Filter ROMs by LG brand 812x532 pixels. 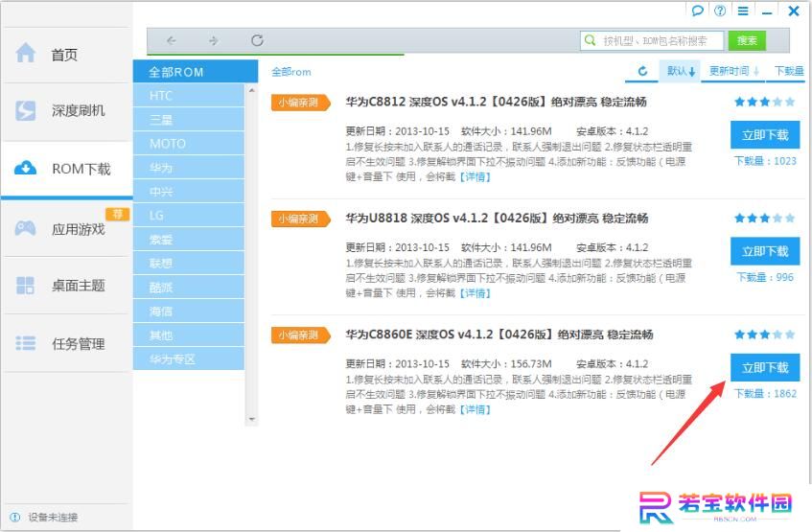pos(189,216)
